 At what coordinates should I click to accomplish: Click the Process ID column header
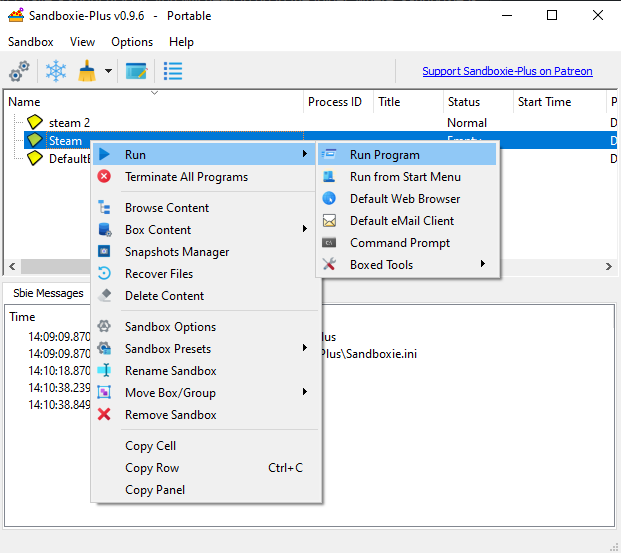(x=338, y=102)
